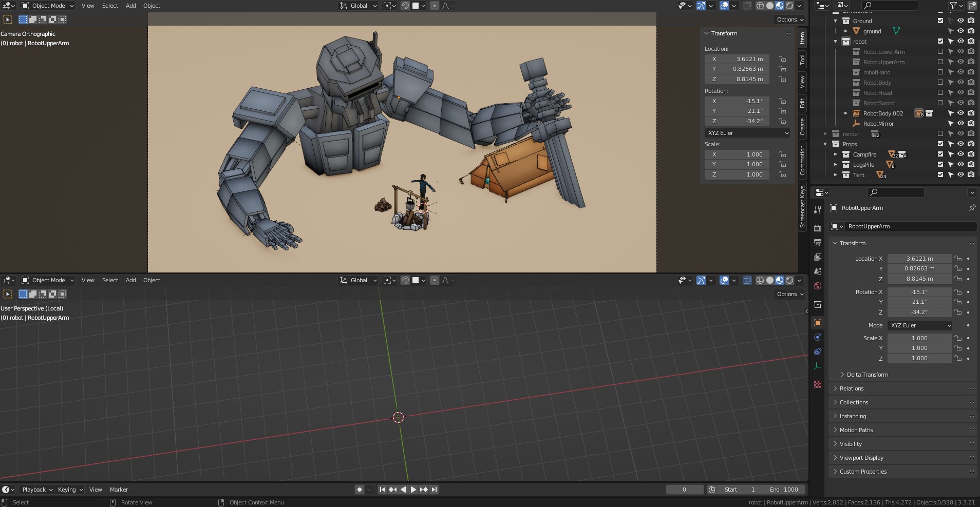The height and width of the screenshot is (507, 980).
Task: Expand the LogsPile collection tree
Action: point(836,165)
